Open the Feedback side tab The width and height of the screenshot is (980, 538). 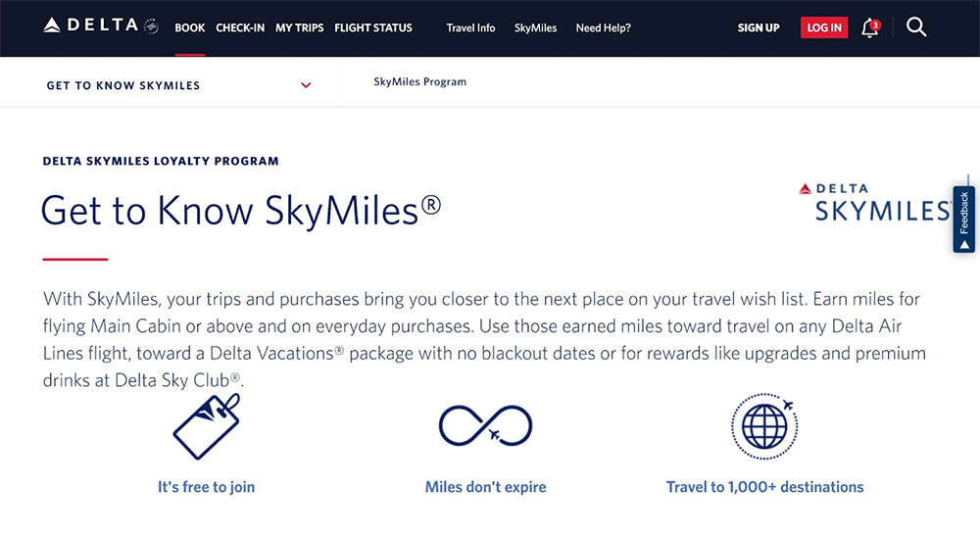[963, 220]
